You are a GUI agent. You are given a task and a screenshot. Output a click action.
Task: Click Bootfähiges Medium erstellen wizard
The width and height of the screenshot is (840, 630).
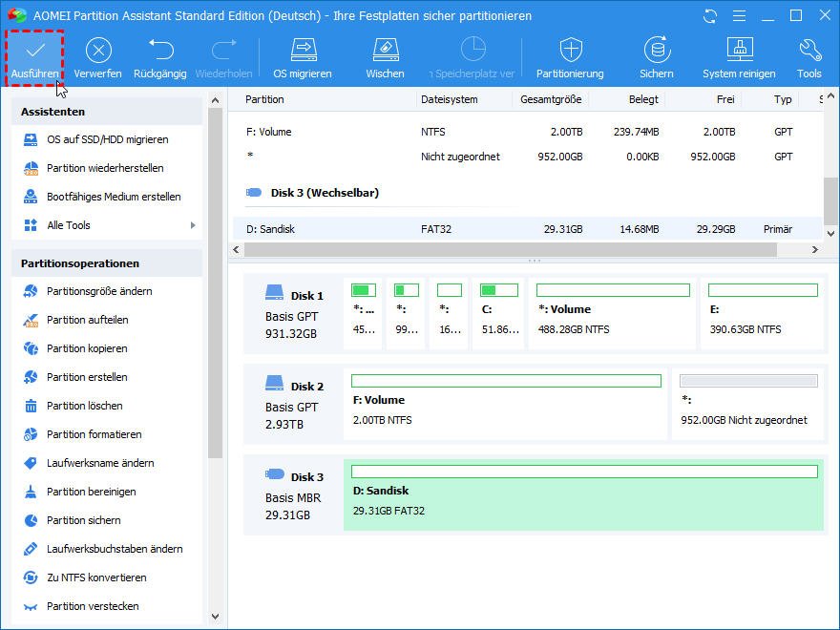(x=114, y=197)
